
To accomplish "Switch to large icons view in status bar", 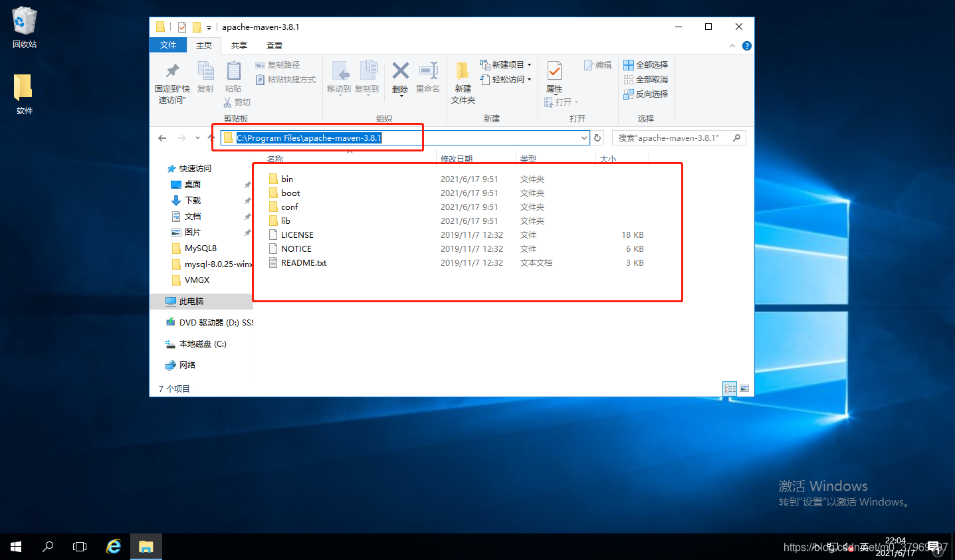I will pyautogui.click(x=744, y=389).
